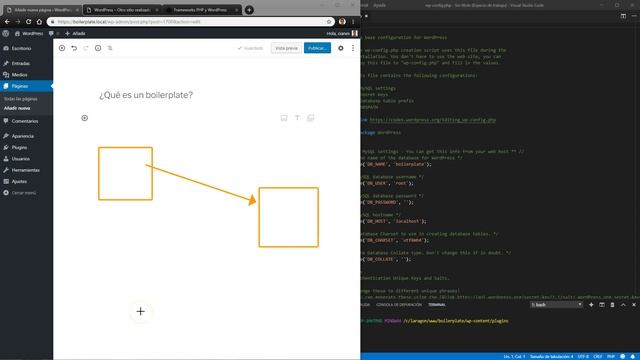The height and width of the screenshot is (360, 640).
Task: Close the VS Code terminal panel
Action: [x=633, y=305]
